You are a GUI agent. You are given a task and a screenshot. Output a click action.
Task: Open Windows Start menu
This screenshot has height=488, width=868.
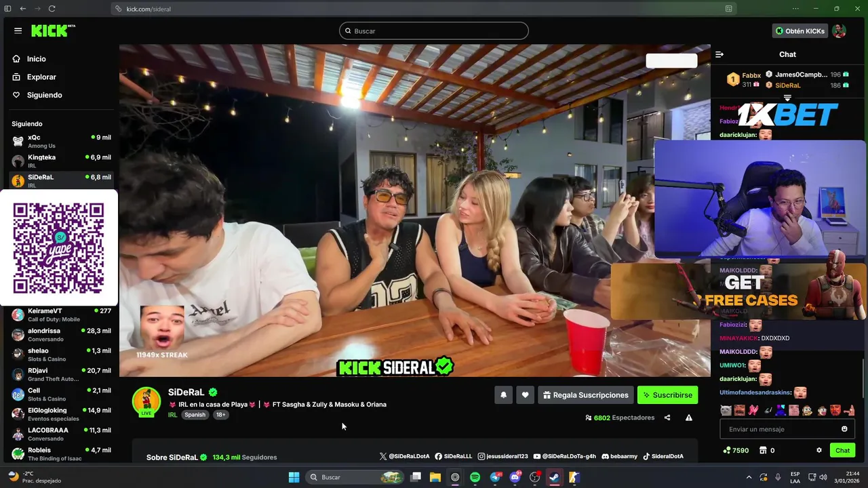pyautogui.click(x=294, y=477)
